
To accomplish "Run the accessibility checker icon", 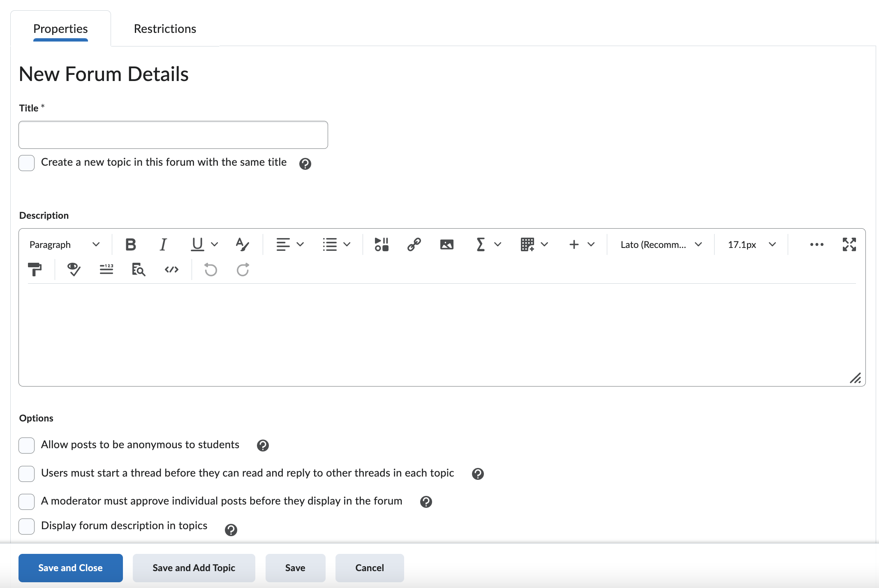I will [x=74, y=270].
